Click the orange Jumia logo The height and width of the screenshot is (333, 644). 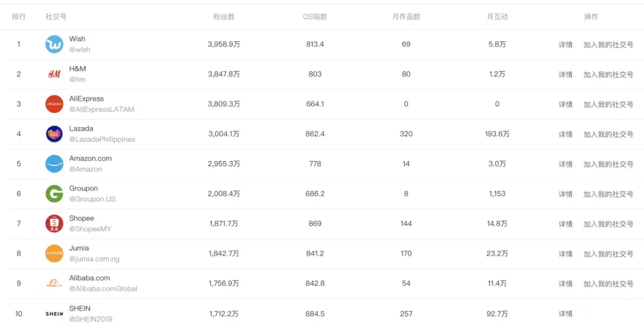coord(54,253)
